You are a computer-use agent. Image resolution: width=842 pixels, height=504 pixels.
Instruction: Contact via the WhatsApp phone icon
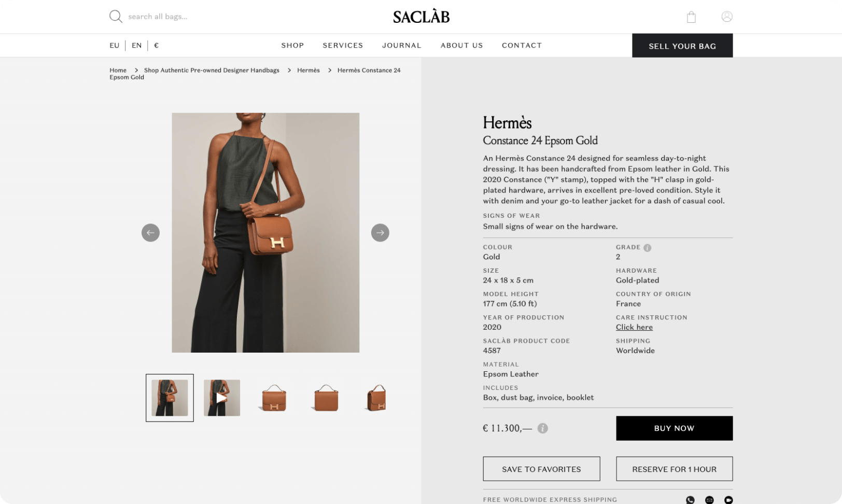coord(690,500)
